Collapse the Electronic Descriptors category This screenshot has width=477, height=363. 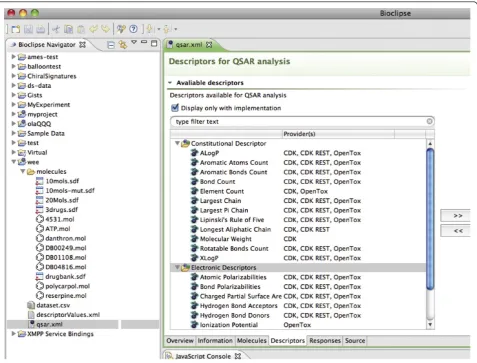pos(177,267)
